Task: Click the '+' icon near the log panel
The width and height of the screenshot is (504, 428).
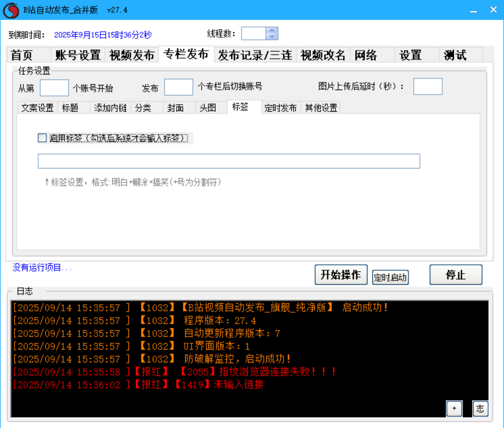Action: point(454,409)
